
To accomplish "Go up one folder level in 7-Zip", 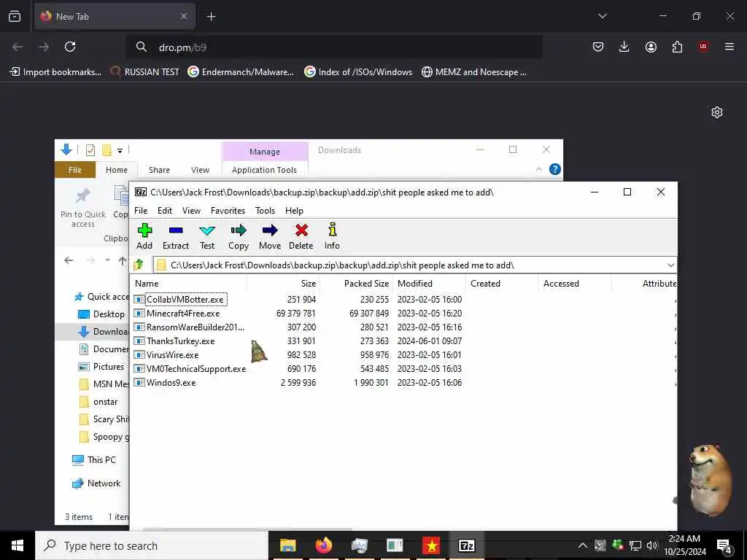I will [x=139, y=265].
